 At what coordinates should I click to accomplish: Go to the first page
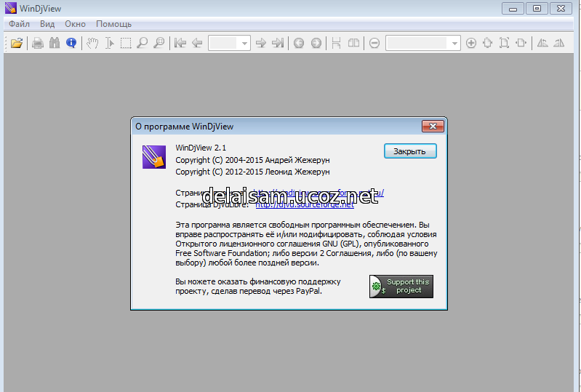pyautogui.click(x=180, y=44)
